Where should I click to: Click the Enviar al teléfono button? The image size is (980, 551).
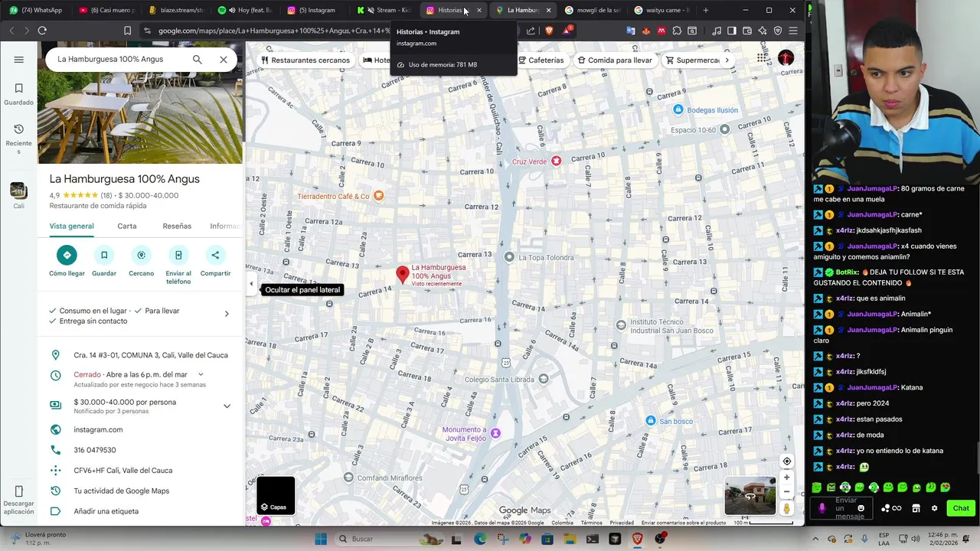click(178, 265)
